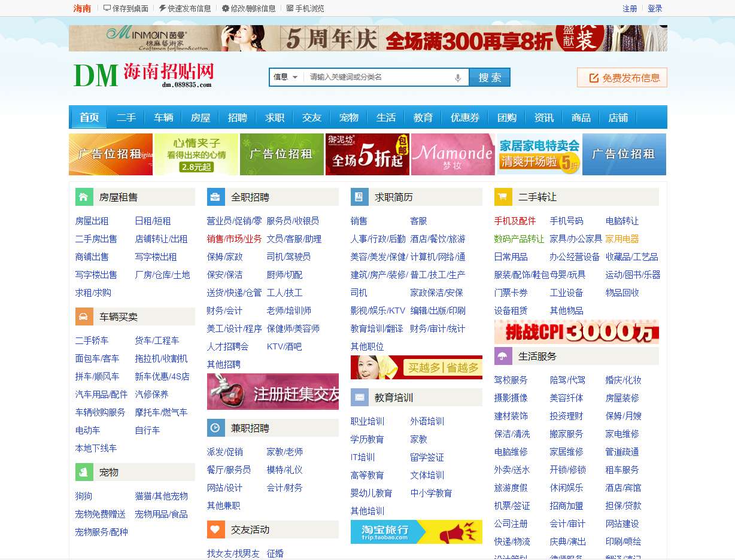Viewport: 735px width, 560px height.
Task: Open the 电脑转让 link
Action: pyautogui.click(x=622, y=221)
